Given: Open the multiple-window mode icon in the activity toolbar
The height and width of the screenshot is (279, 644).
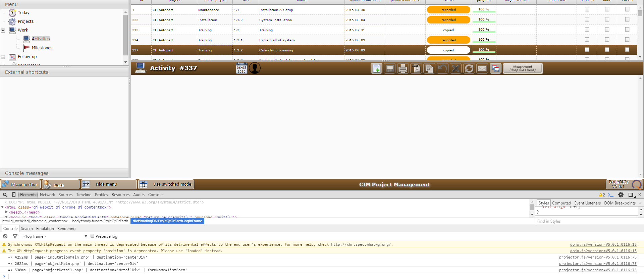Looking at the screenshot, I should click(x=495, y=68).
